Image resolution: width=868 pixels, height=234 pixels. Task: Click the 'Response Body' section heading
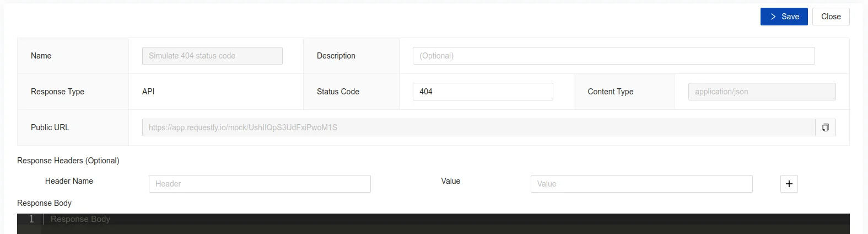point(44,203)
